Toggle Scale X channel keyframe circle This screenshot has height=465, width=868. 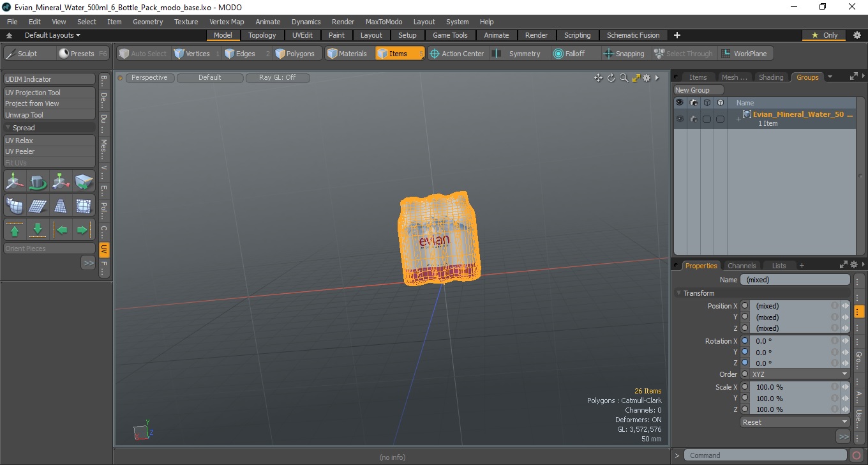tap(744, 387)
